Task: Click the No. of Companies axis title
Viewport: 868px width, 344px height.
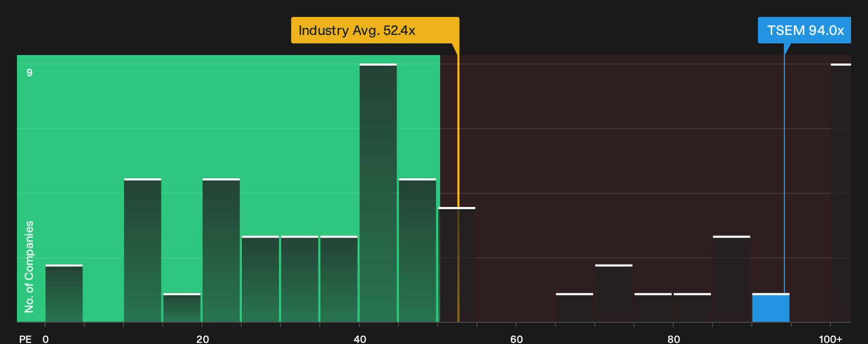Action: click(29, 267)
